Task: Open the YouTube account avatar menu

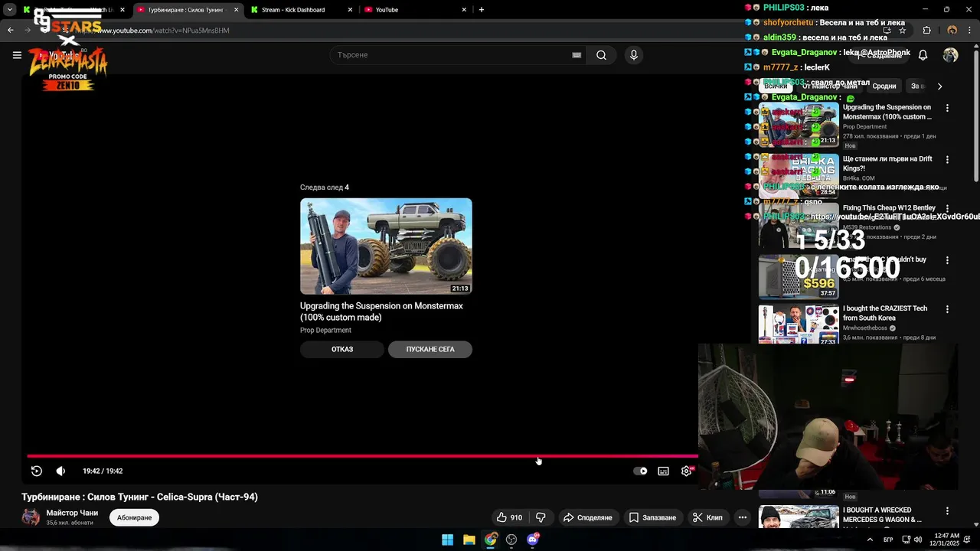Action: click(950, 55)
